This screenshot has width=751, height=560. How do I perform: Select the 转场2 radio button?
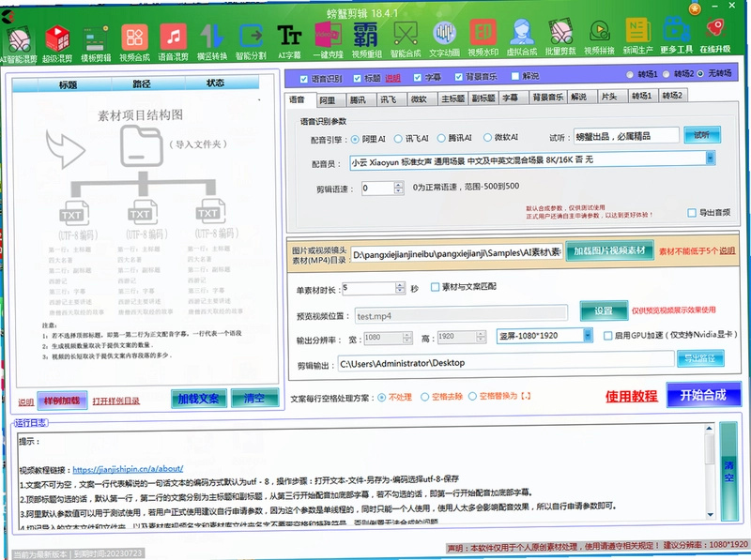click(667, 74)
